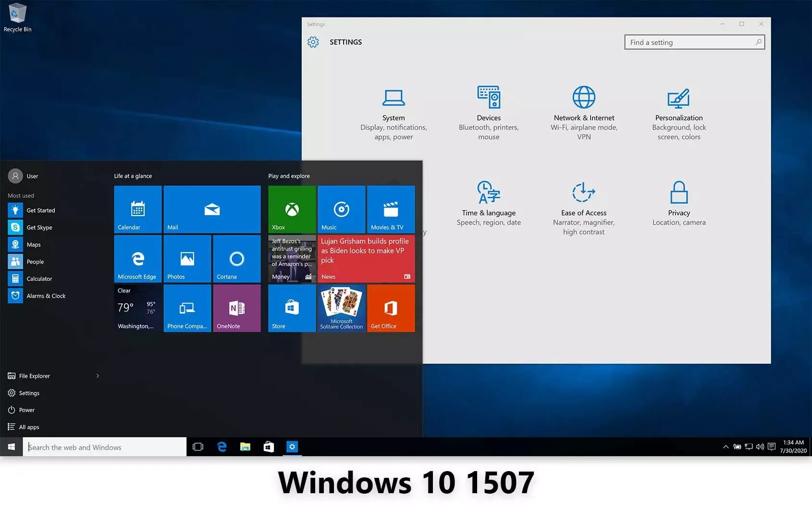Open Store from the taskbar
Viewport: 812px width, 510px height.
click(x=269, y=447)
